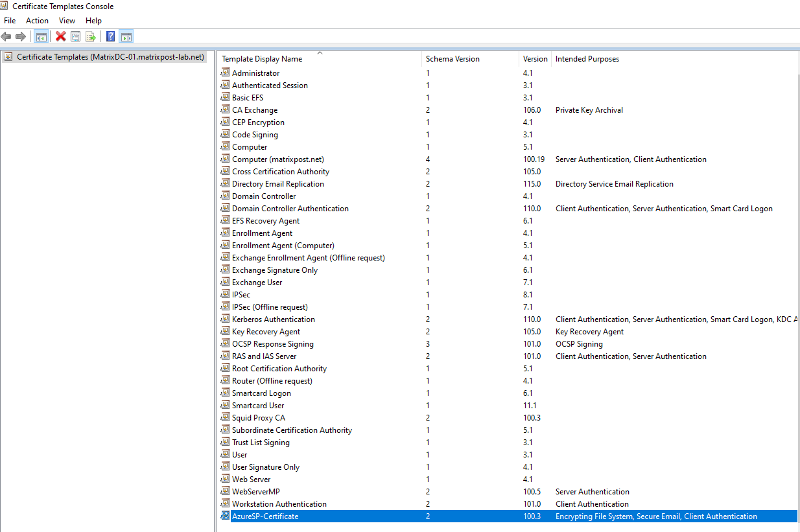
Task: Click version 100.19 cell
Action: click(534, 159)
